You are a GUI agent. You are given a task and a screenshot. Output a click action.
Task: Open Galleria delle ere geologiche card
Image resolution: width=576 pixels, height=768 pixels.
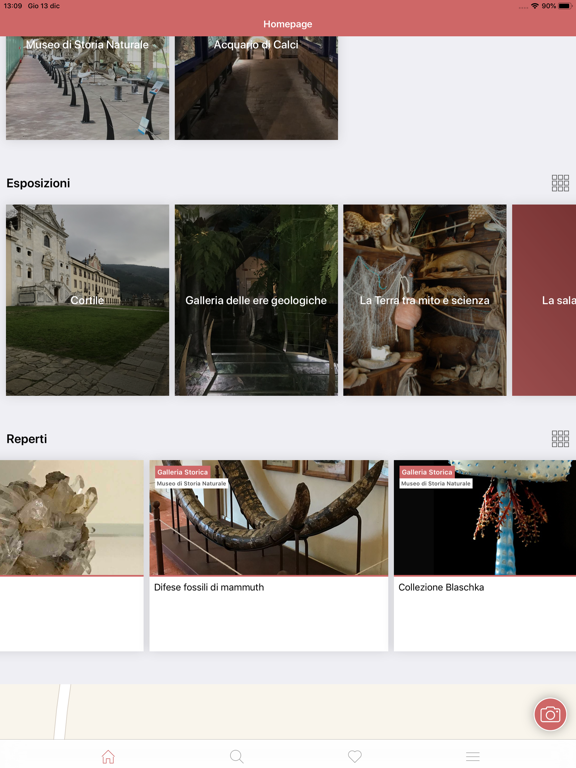256,300
